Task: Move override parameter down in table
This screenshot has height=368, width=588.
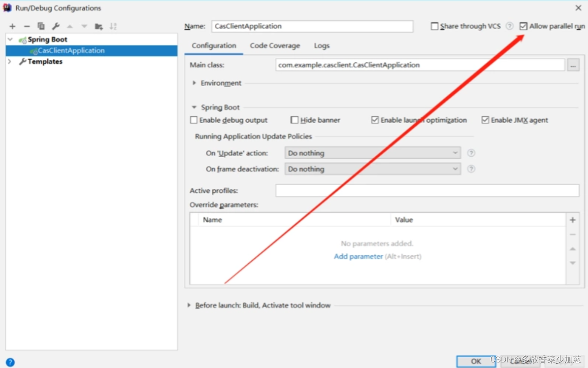Action: pos(573,263)
